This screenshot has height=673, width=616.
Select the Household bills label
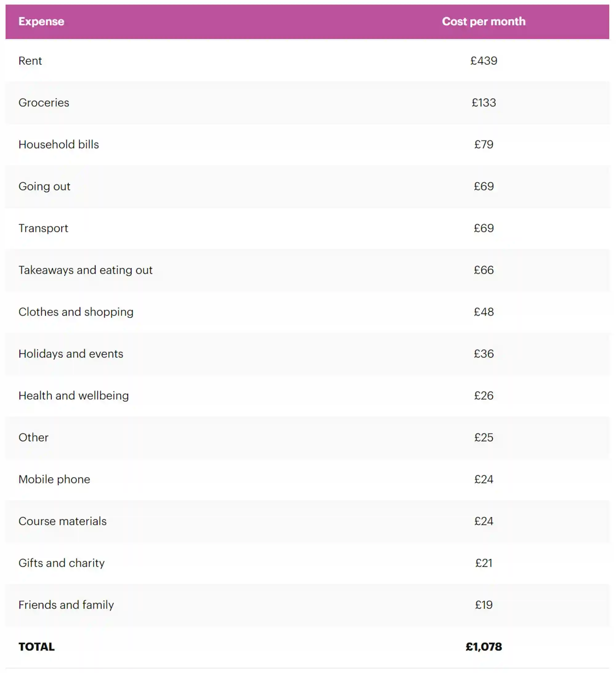[x=59, y=144]
